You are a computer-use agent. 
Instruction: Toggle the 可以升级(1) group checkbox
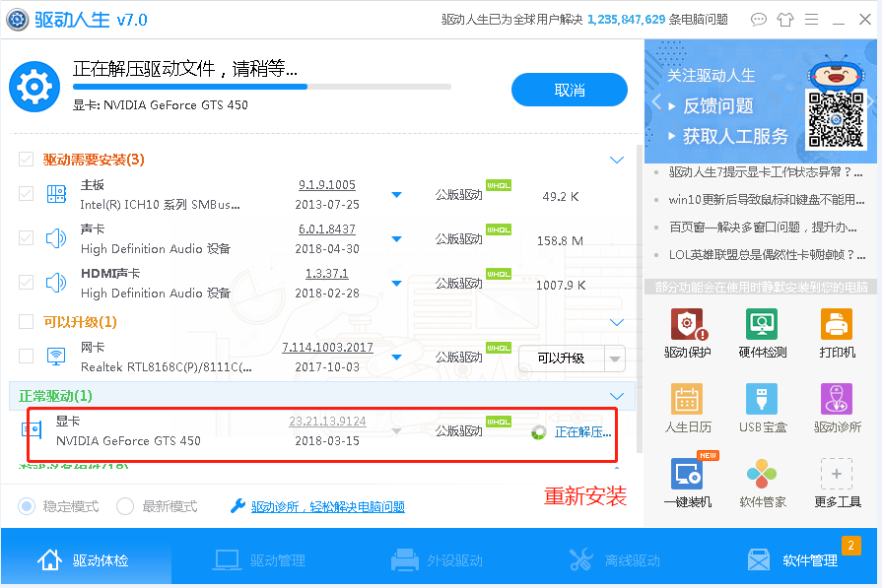coord(26,321)
